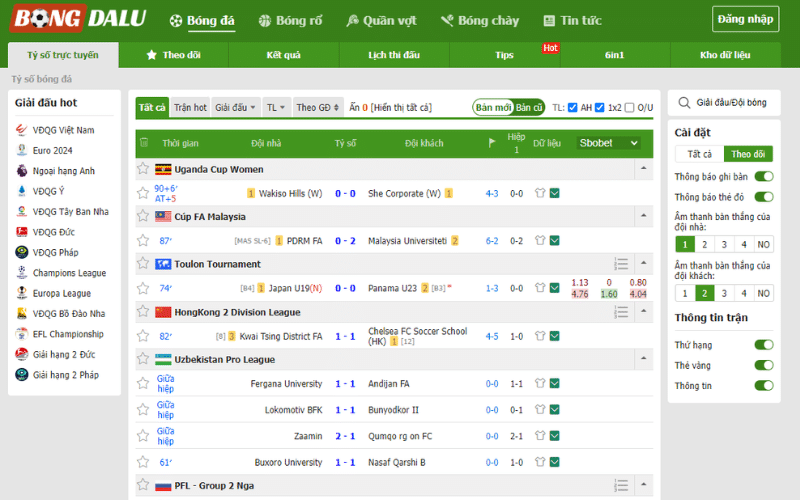Disable the Thẻ vàng toggle
The width and height of the screenshot is (800, 500).
pyautogui.click(x=764, y=365)
